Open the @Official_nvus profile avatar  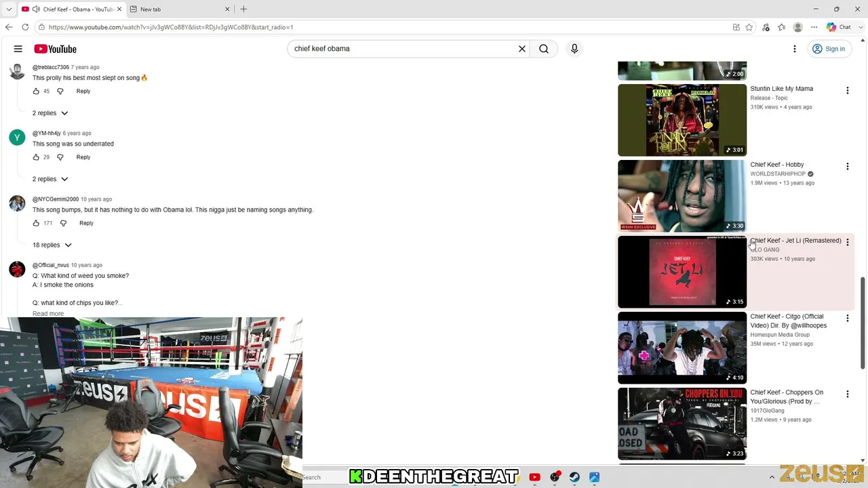pos(17,269)
